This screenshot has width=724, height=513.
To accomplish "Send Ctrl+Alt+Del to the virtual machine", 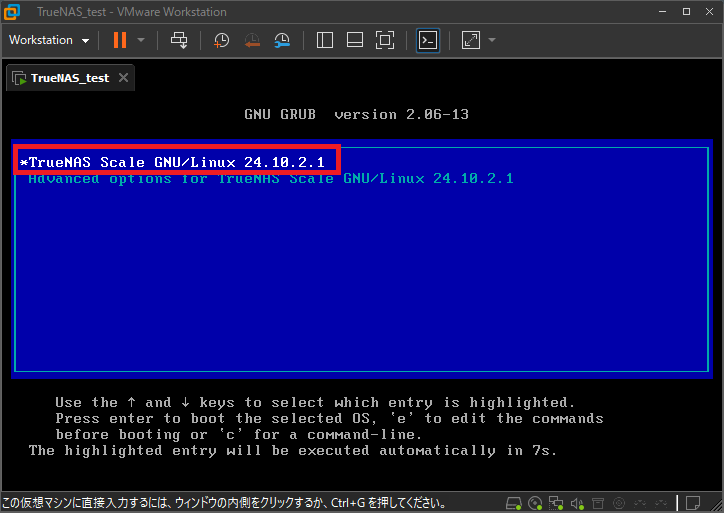I will [179, 40].
